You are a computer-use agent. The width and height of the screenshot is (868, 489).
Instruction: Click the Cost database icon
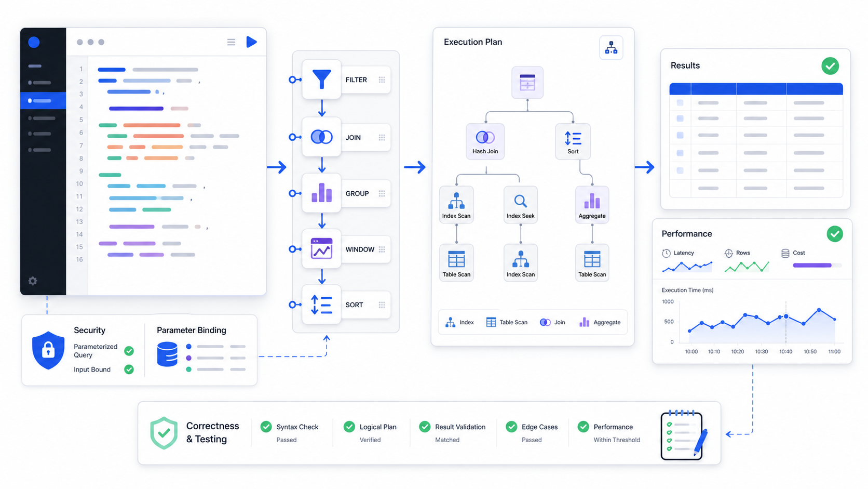tap(785, 253)
